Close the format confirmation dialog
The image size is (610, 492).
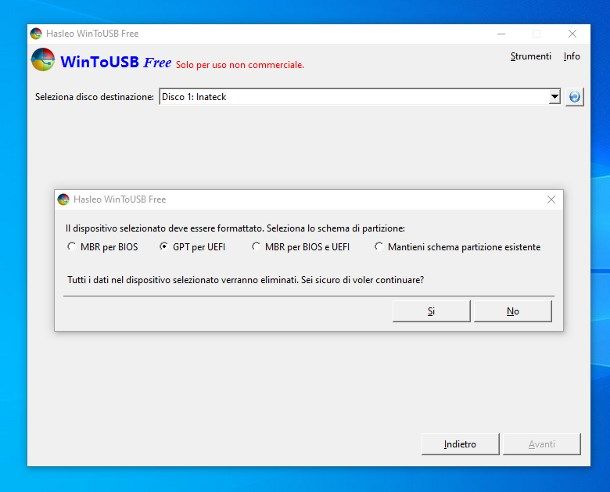click(551, 200)
